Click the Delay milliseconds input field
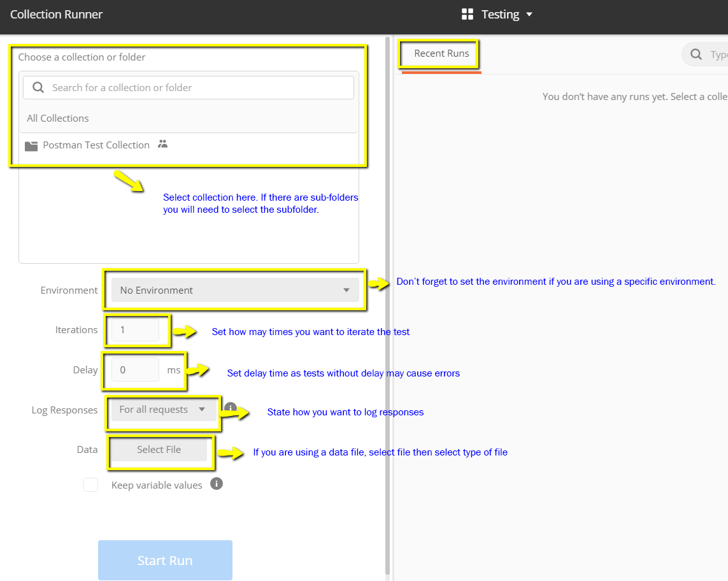This screenshot has width=728, height=581. click(x=135, y=369)
